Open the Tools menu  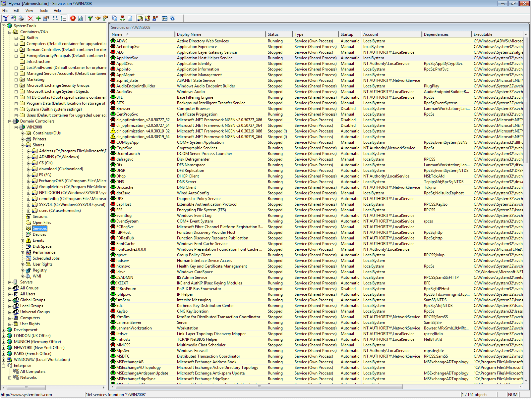coord(43,10)
